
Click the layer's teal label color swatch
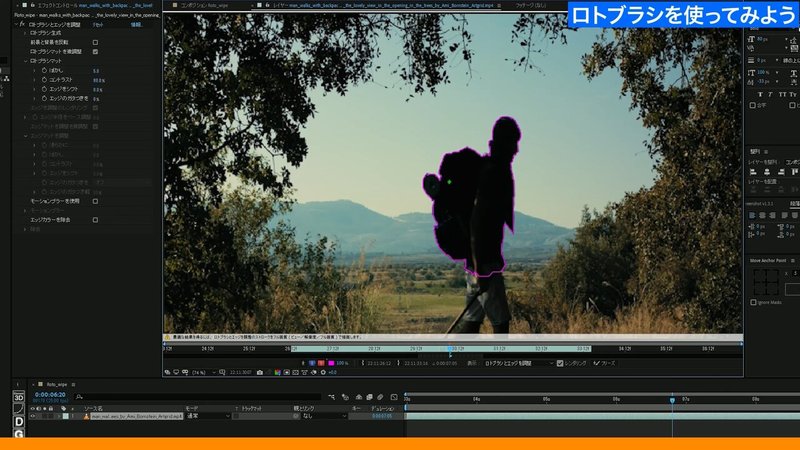(x=65, y=416)
